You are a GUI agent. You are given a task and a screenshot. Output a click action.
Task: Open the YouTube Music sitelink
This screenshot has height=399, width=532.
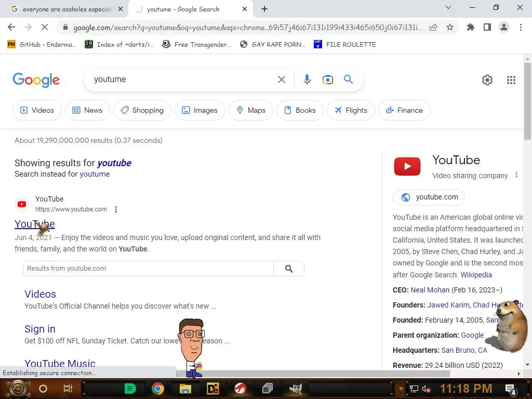[x=60, y=363]
